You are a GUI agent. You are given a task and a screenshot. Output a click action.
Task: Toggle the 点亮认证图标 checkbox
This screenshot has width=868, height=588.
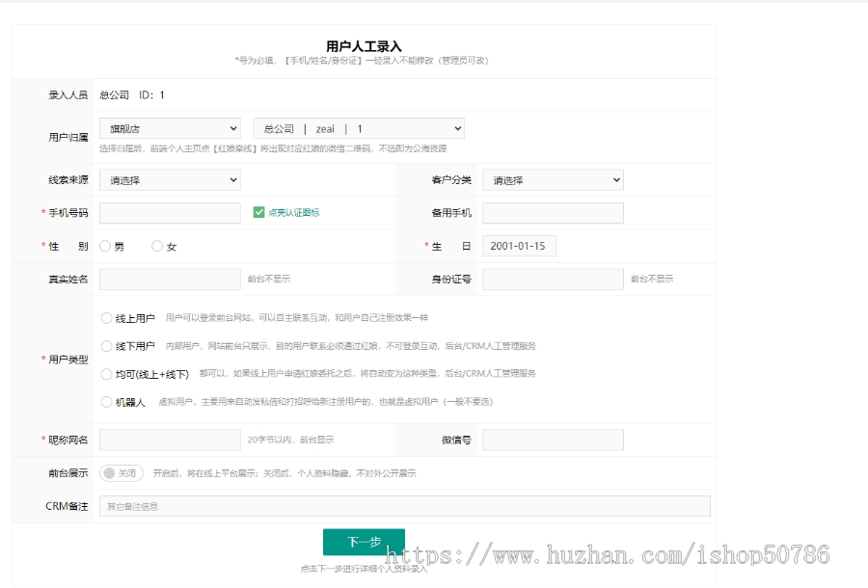tap(258, 212)
